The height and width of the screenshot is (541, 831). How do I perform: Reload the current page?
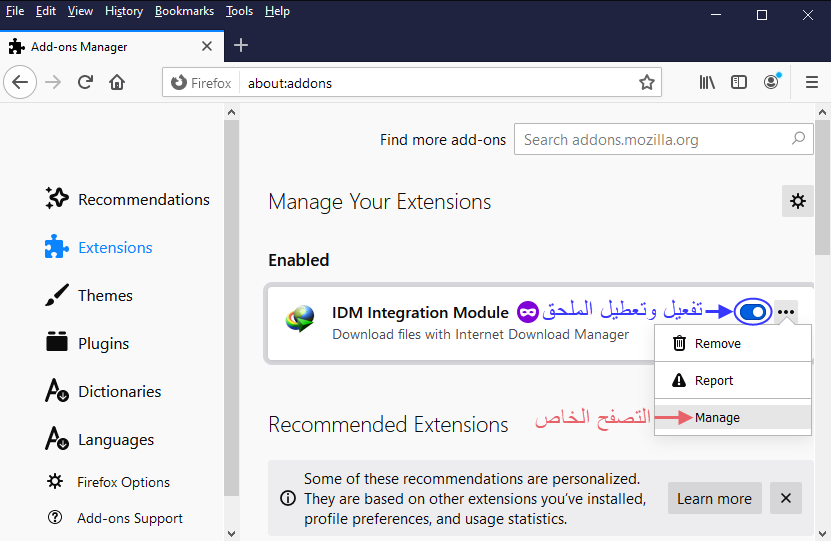[85, 82]
